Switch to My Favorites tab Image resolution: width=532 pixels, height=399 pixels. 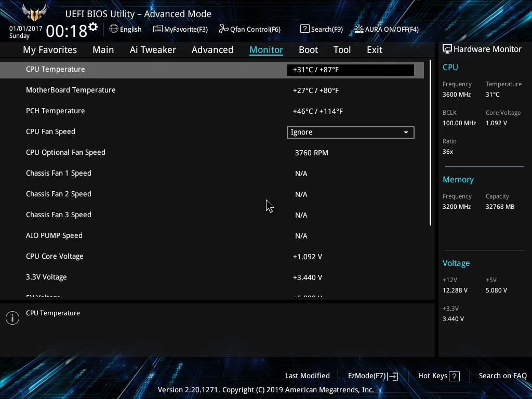click(x=50, y=50)
